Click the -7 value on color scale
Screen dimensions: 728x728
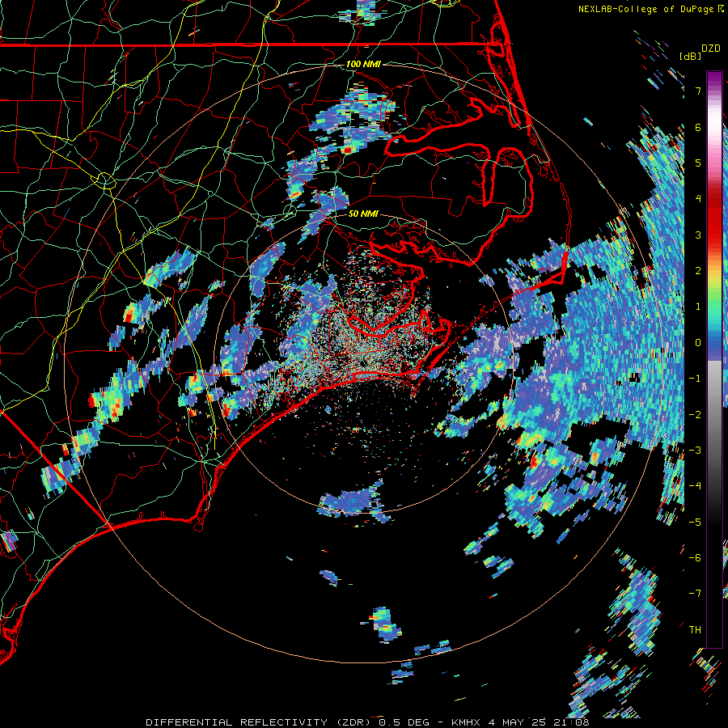pyautogui.click(x=695, y=594)
